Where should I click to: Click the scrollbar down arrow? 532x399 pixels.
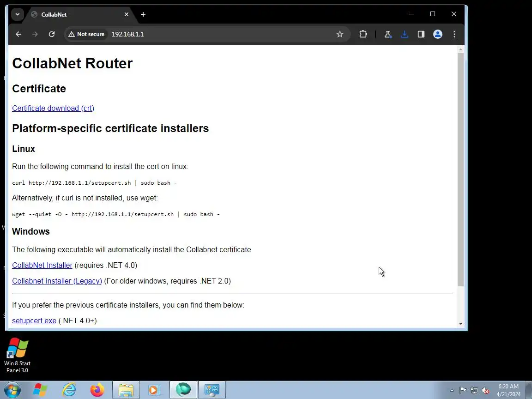460,323
